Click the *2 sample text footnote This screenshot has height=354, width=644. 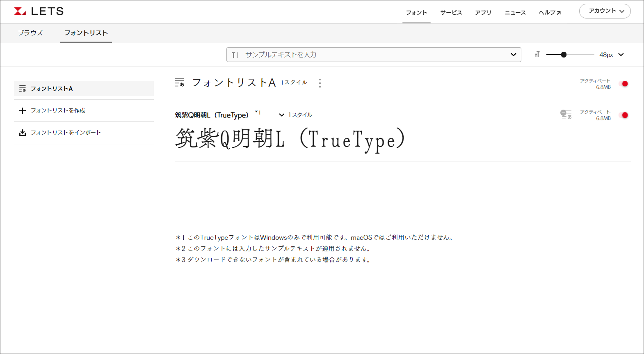coord(273,248)
